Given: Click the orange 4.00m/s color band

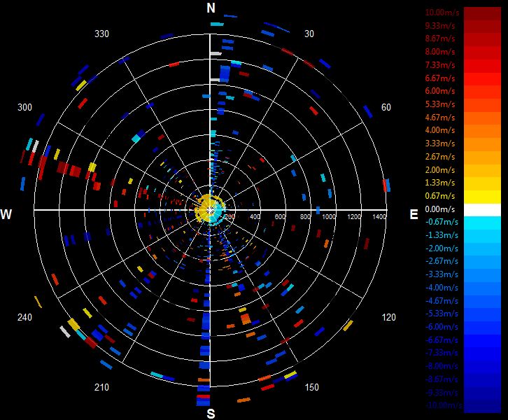Looking at the screenshot, I should [x=482, y=132].
